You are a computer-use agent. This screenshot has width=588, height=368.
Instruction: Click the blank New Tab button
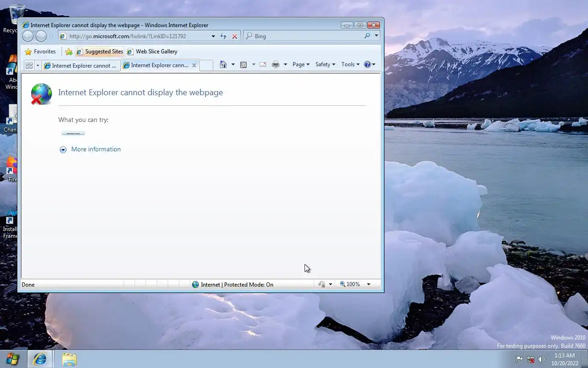pos(206,65)
